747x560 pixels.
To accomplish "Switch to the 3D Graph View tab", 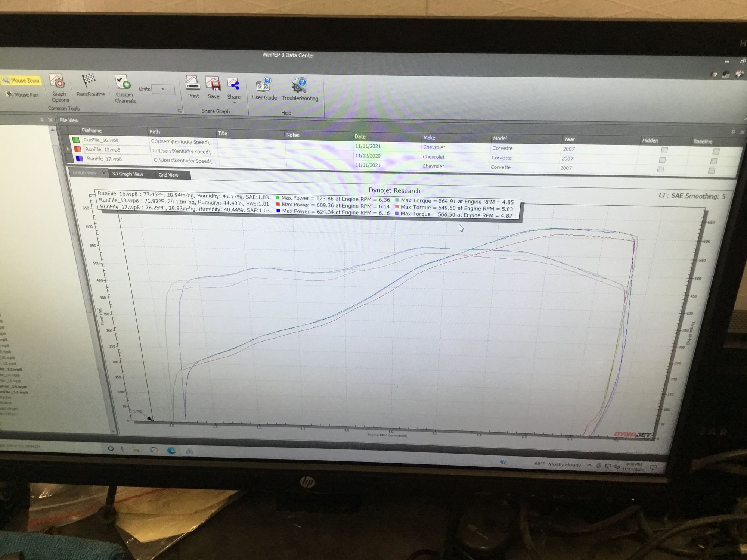I will click(127, 174).
